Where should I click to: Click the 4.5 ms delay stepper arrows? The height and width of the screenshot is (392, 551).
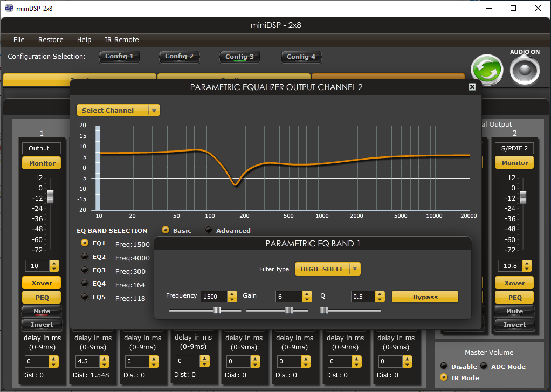(105, 361)
